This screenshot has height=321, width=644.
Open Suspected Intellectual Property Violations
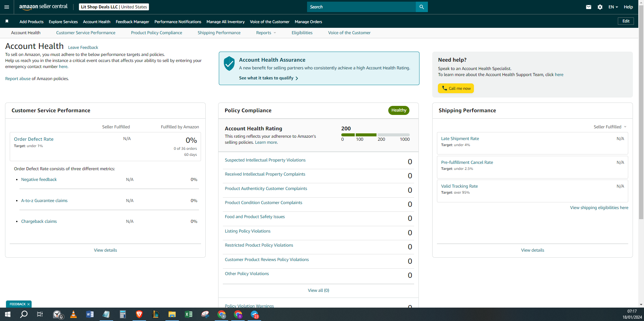click(x=265, y=160)
